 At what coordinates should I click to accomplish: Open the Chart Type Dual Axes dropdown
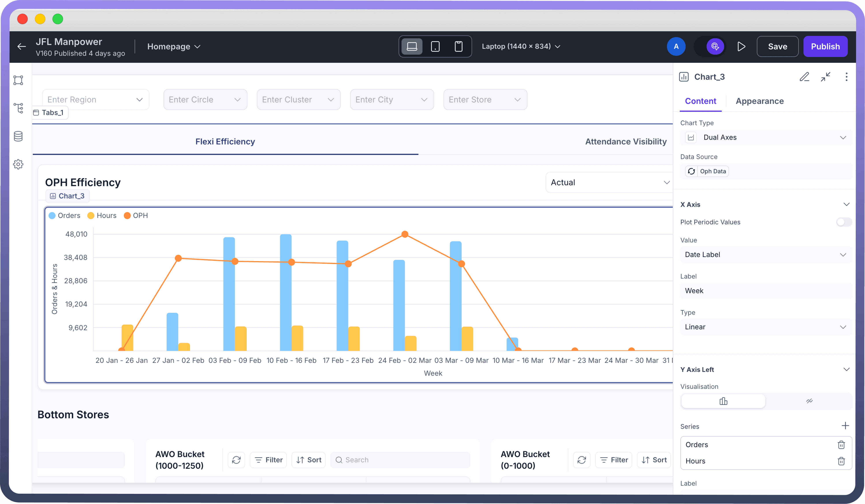coord(766,137)
